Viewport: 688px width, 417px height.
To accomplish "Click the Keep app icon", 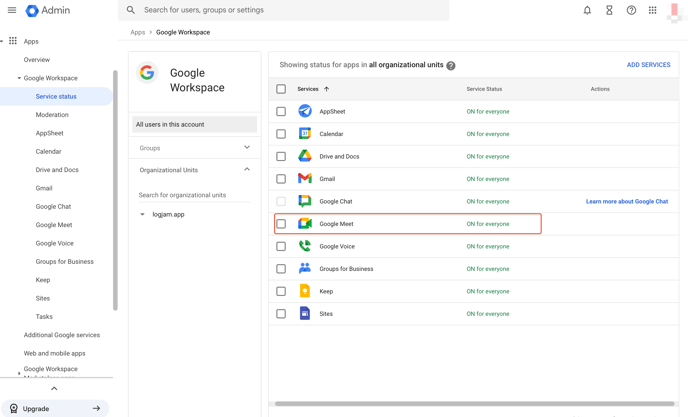I will pyautogui.click(x=305, y=291).
